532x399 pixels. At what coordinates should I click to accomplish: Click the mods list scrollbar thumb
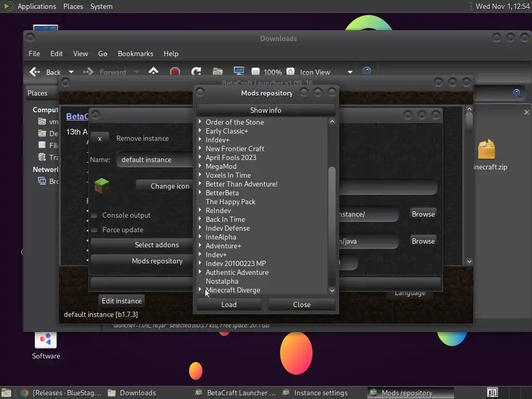click(x=332, y=227)
